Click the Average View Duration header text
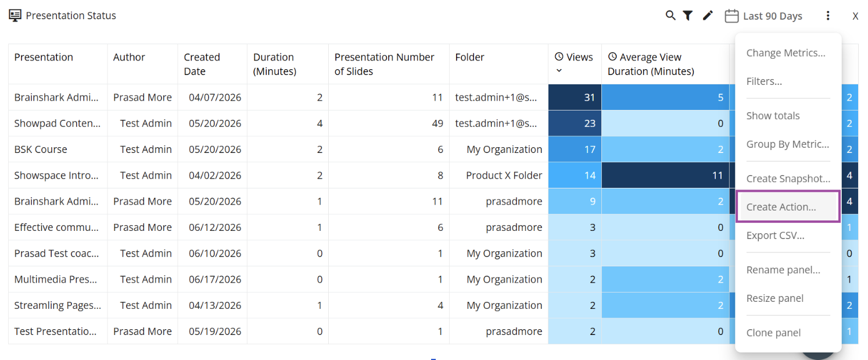This screenshot has width=868, height=360. [x=651, y=64]
